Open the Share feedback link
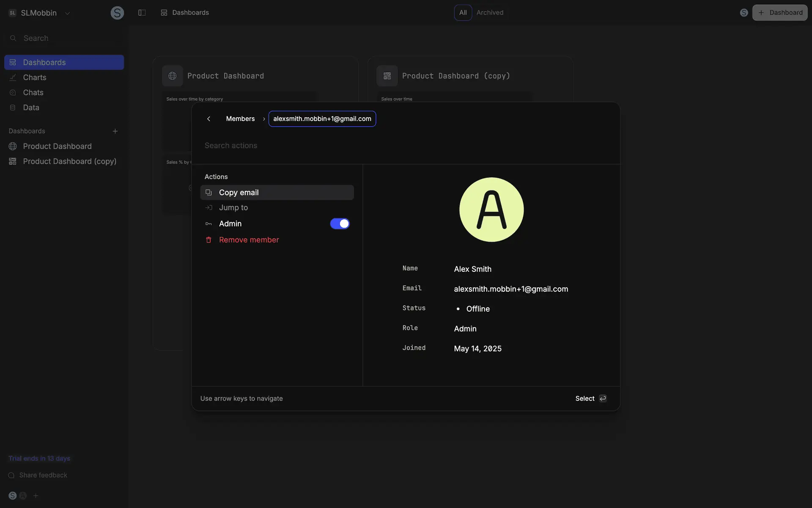Viewport: 812px width, 508px height. [43, 475]
